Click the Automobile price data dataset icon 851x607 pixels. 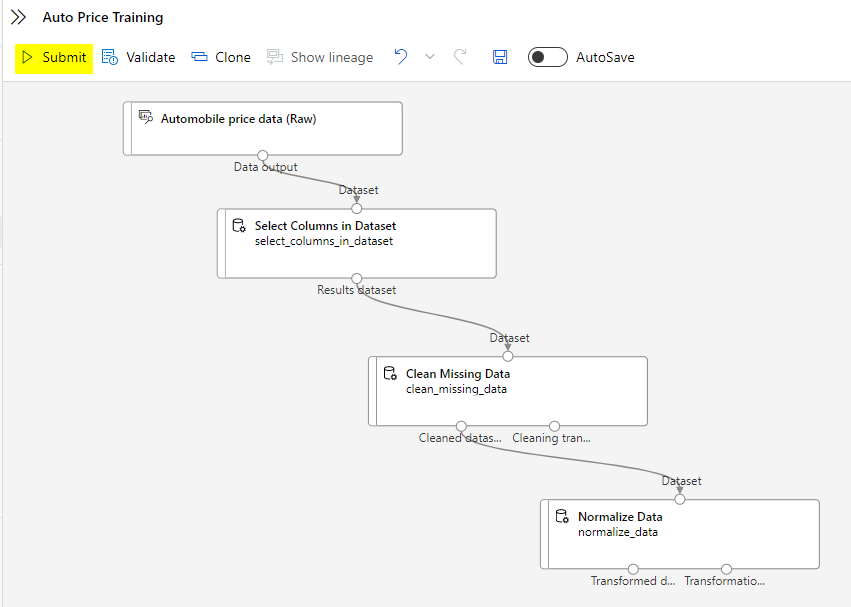pyautogui.click(x=145, y=118)
